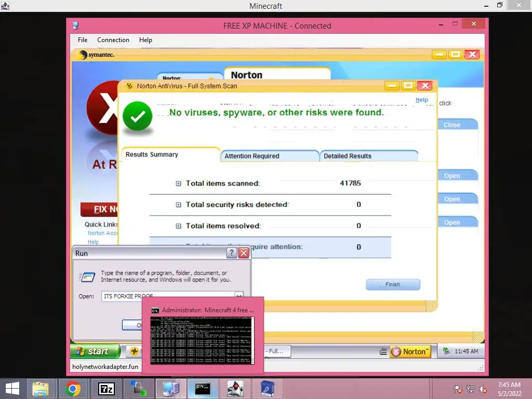Switch to the Detailed Results tab
The height and width of the screenshot is (399, 532).
pyautogui.click(x=368, y=156)
